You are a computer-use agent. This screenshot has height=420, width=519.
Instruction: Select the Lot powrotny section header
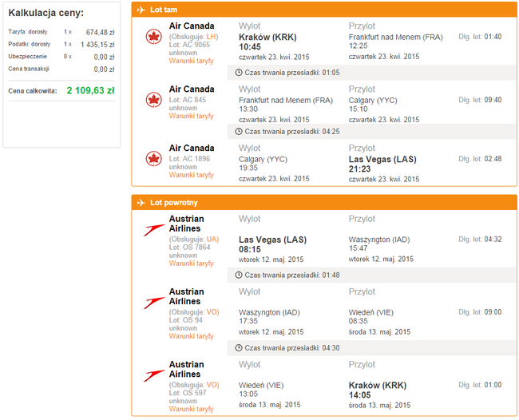324,202
